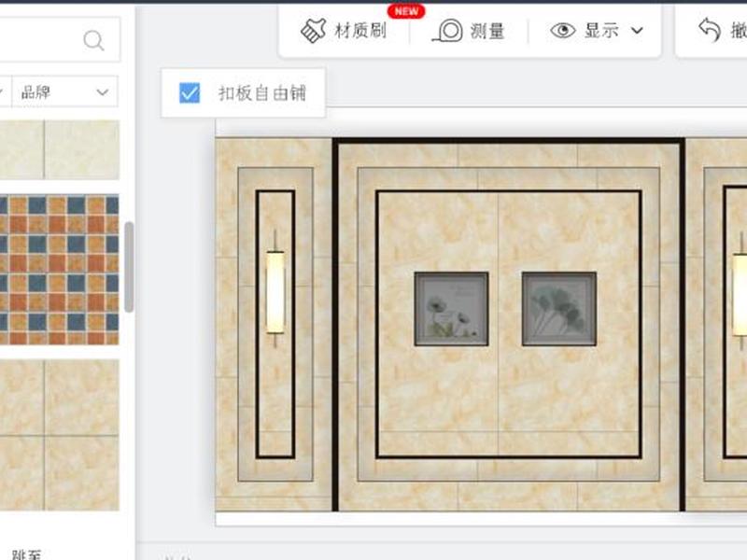Click the 扣板自由铺 label text

point(262,92)
